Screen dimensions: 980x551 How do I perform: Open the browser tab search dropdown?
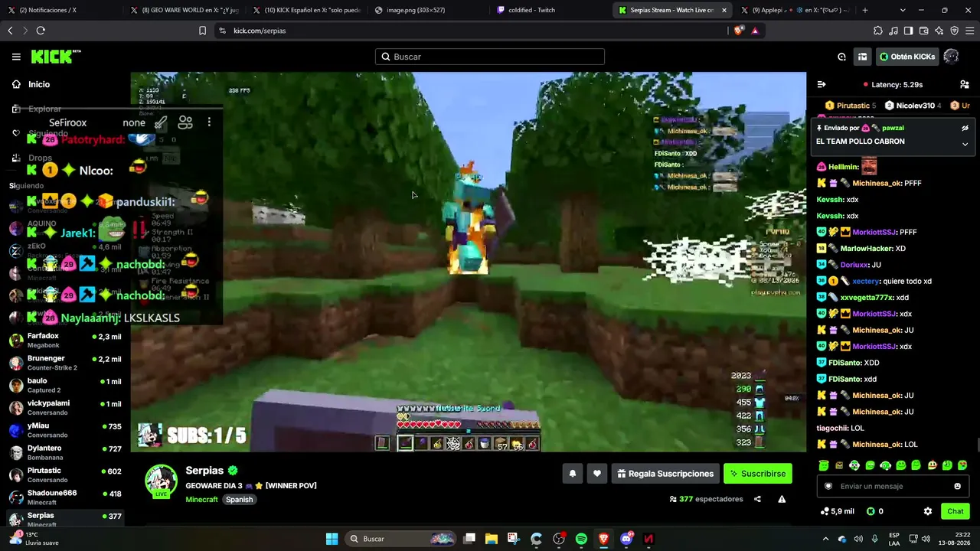(903, 10)
